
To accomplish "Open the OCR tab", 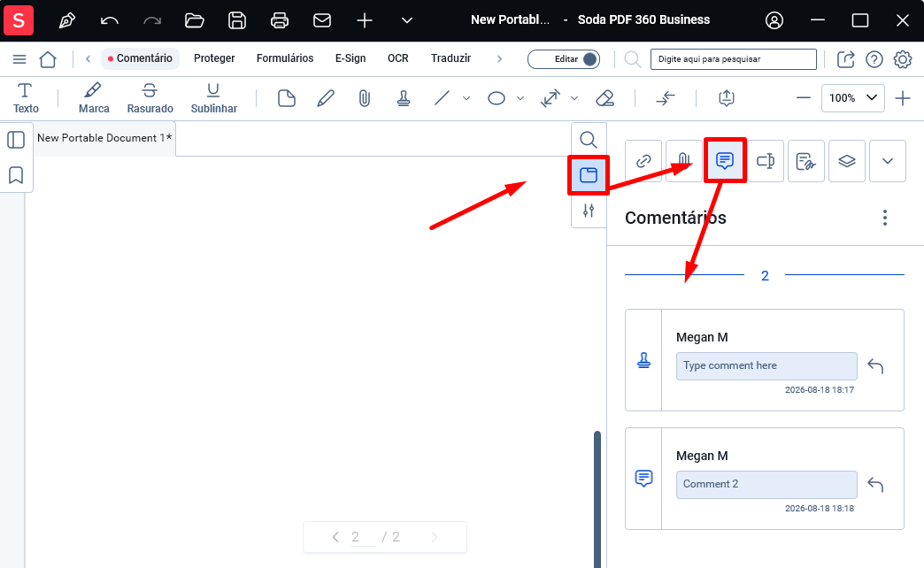I will pyautogui.click(x=397, y=58).
